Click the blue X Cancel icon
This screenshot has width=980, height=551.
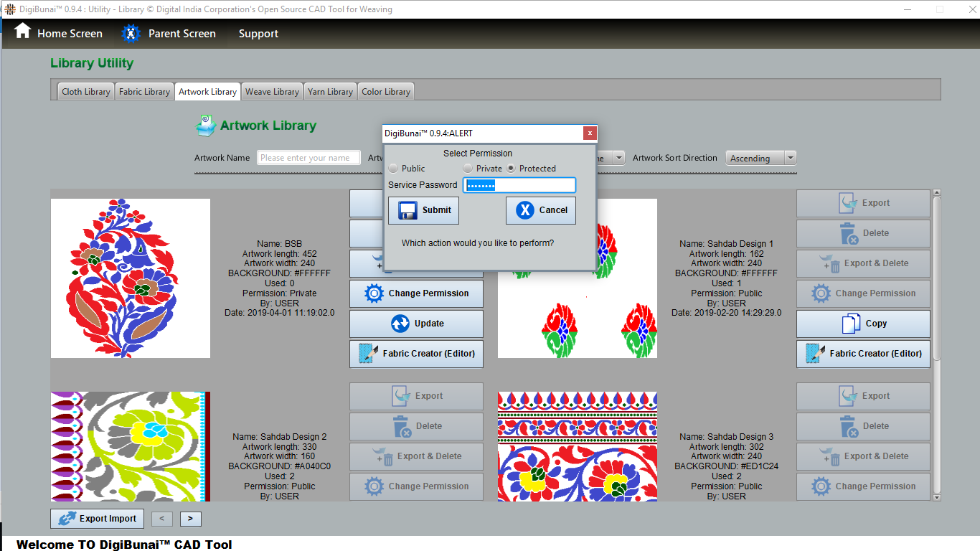pos(525,210)
